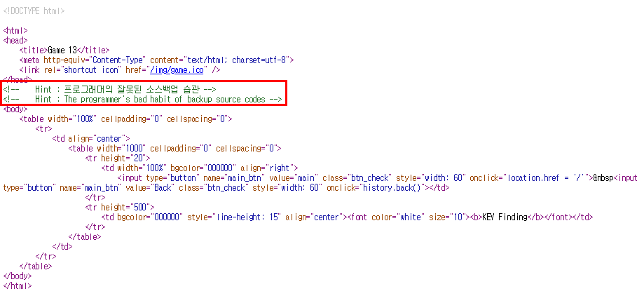The height and width of the screenshot is (303, 644).
Task: Click the DOCTYPE html declaration line
Action: coord(34,11)
